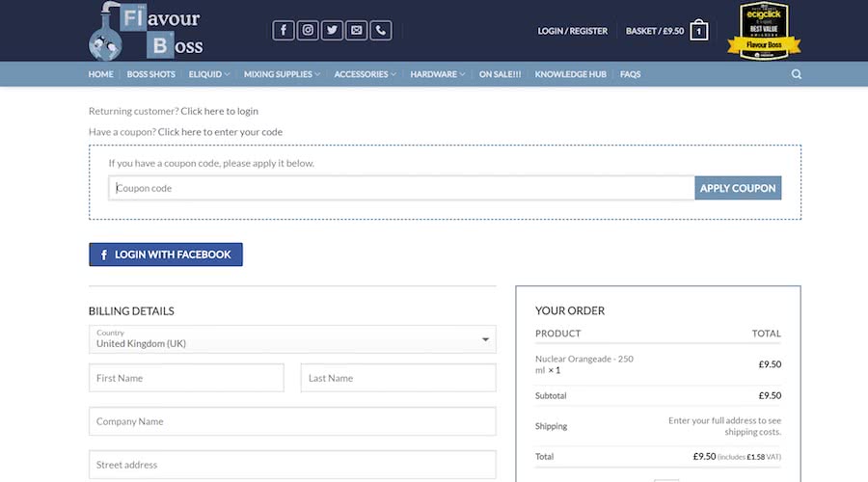The height and width of the screenshot is (482, 868).
Task: Open the Instagram social icon in header
Action: [x=308, y=31]
